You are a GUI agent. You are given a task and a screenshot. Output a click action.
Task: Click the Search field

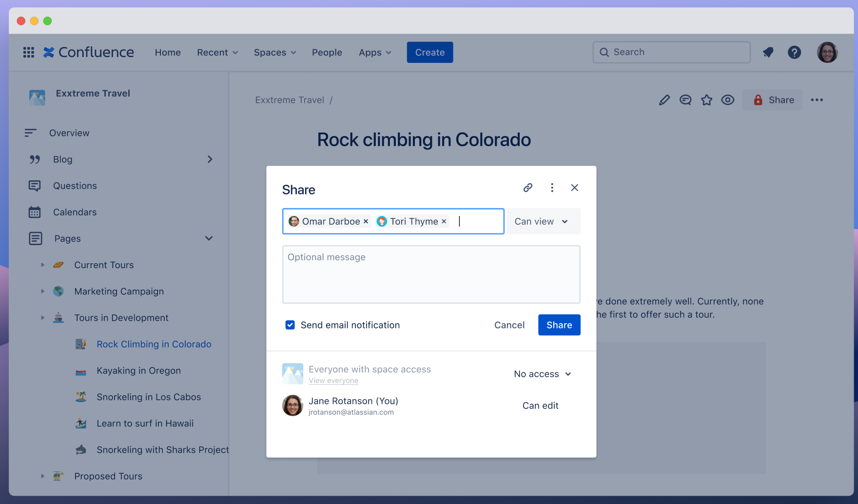(671, 52)
